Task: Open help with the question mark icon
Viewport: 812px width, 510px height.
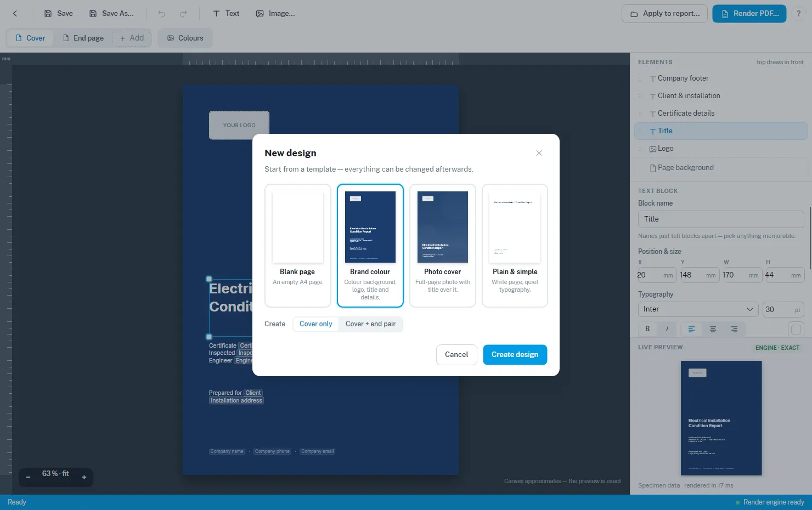Action: click(799, 14)
